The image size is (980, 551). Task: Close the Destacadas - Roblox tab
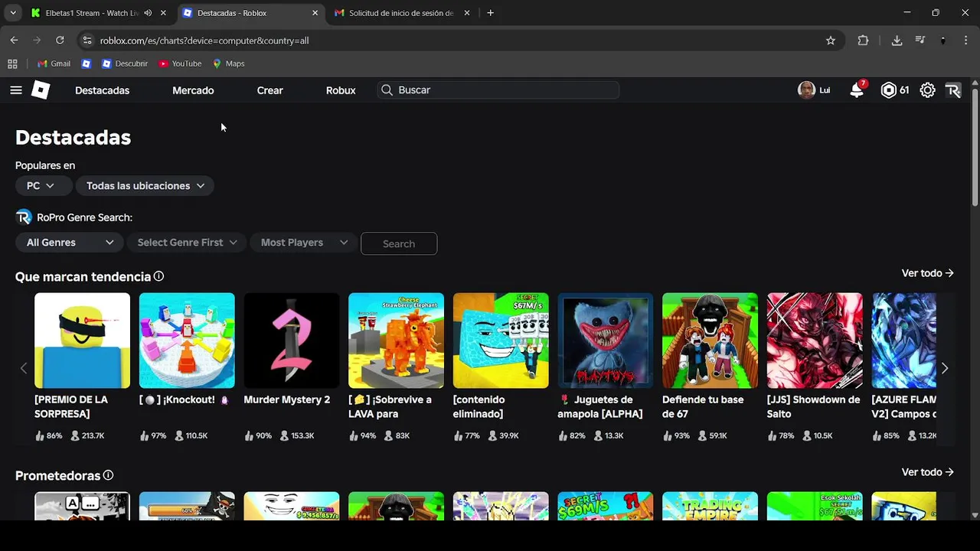point(315,13)
